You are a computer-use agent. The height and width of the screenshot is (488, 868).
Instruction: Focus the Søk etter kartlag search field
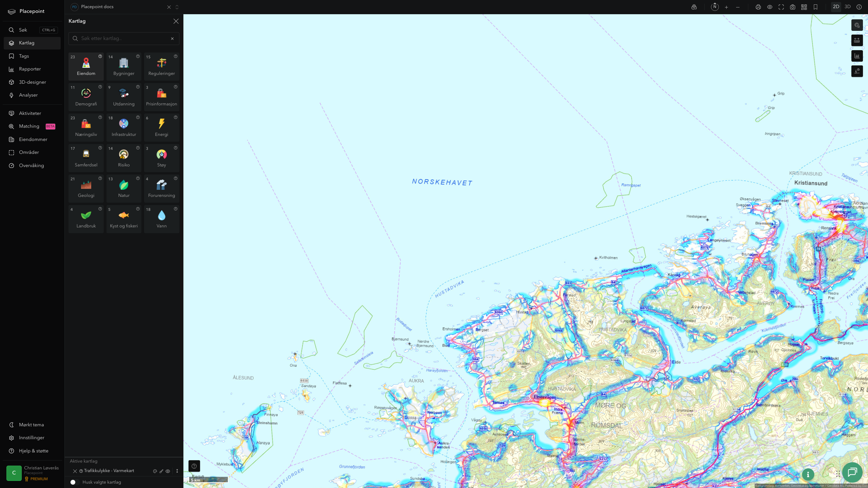tap(124, 39)
